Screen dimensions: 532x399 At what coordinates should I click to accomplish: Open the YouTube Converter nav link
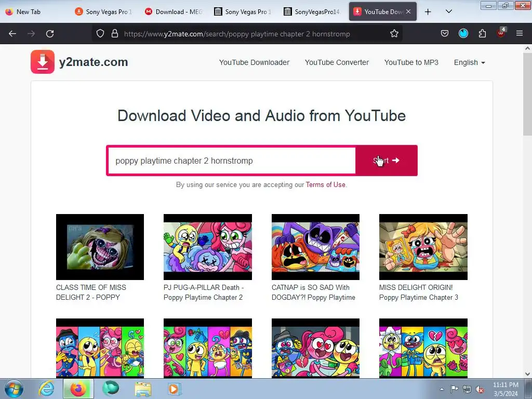click(x=337, y=62)
